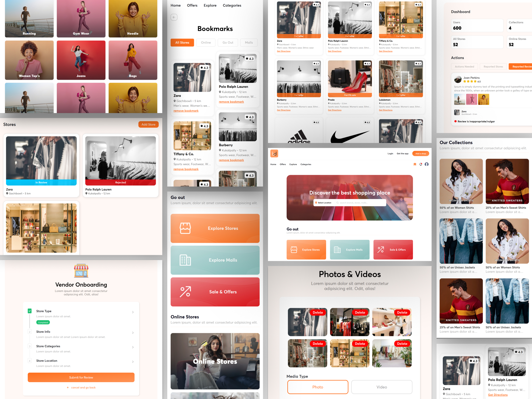Click the percent icon on Sale & Offers card
The width and height of the screenshot is (532, 399).
tap(185, 292)
